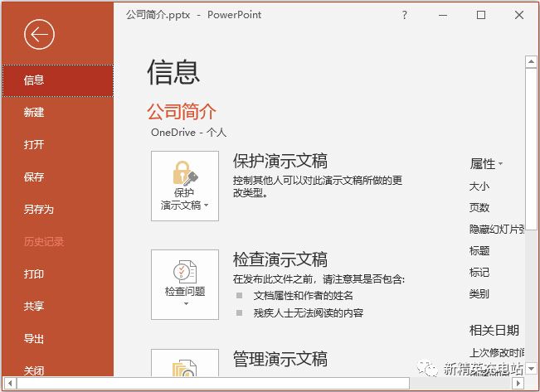Image resolution: width=540 pixels, height=392 pixels.
Task: Choose 新建 from the backstage menu
Action: click(x=57, y=113)
